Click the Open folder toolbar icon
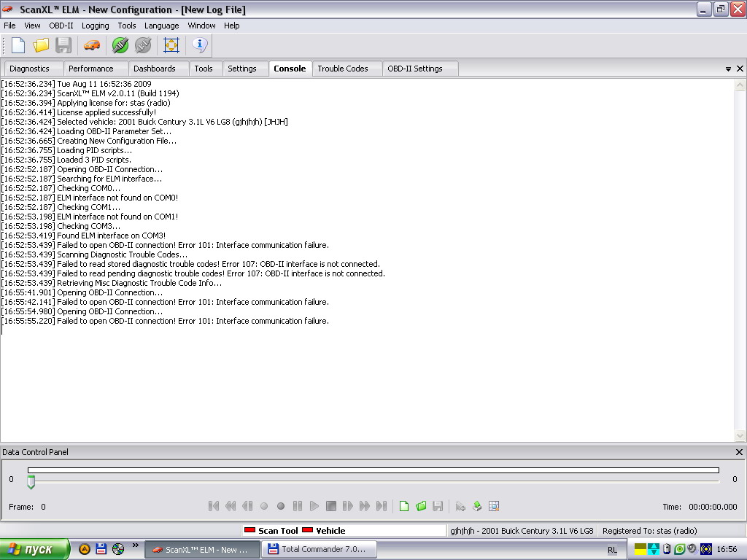 pyautogui.click(x=41, y=45)
